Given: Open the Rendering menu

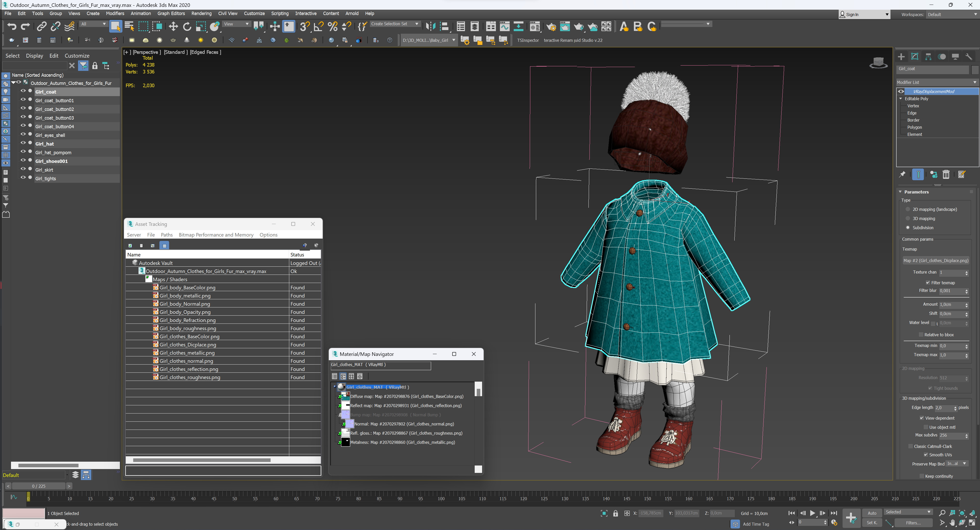Looking at the screenshot, I should (x=201, y=13).
